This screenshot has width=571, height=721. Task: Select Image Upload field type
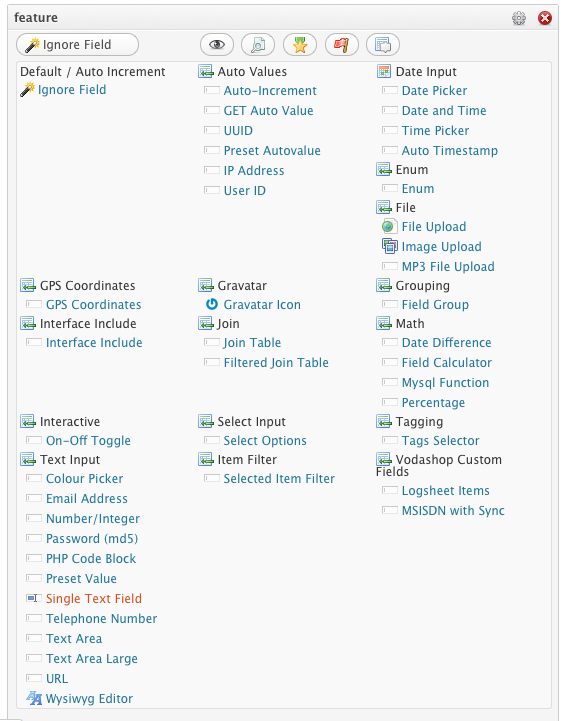442,246
